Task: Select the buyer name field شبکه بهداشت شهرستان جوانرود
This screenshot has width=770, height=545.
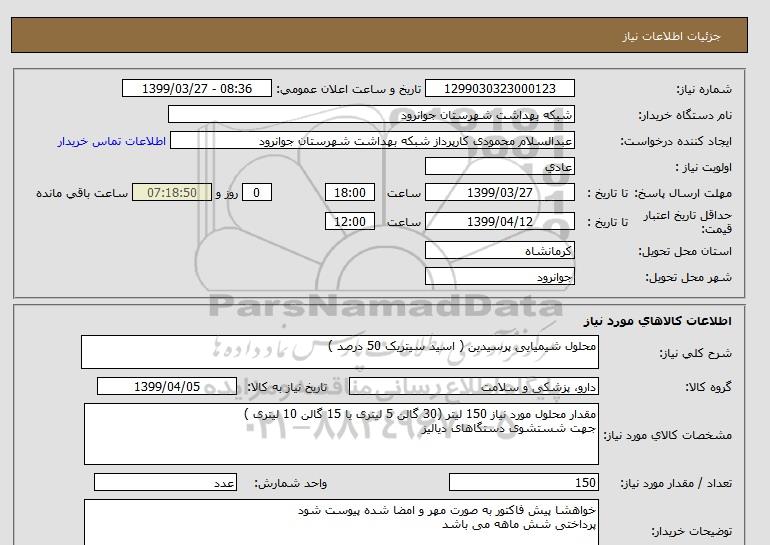Action: click(x=371, y=114)
